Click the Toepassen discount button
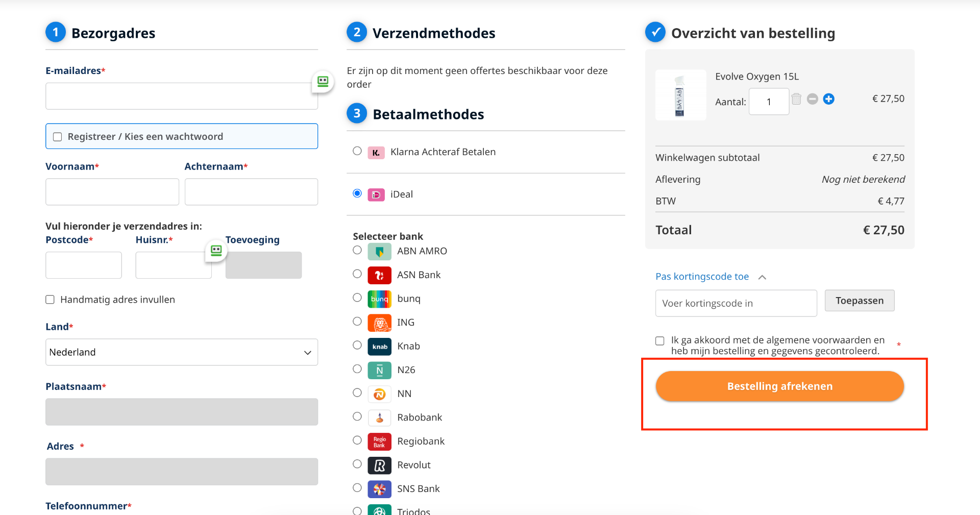The width and height of the screenshot is (980, 515). [x=860, y=301]
